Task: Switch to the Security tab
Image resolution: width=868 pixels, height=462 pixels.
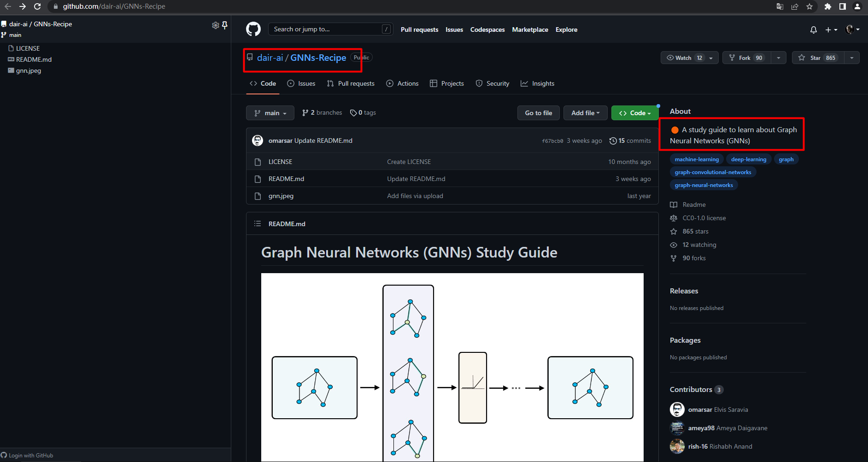Action: (x=493, y=83)
